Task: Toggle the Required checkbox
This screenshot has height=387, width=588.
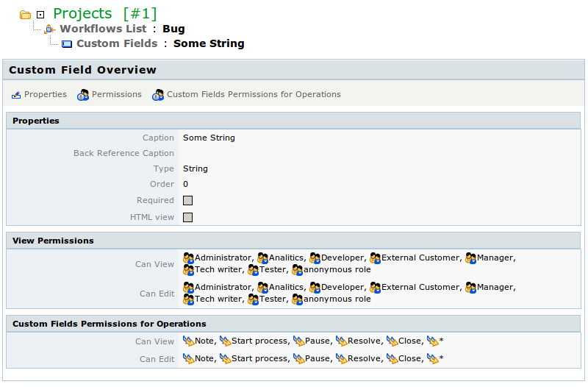Action: click(188, 200)
